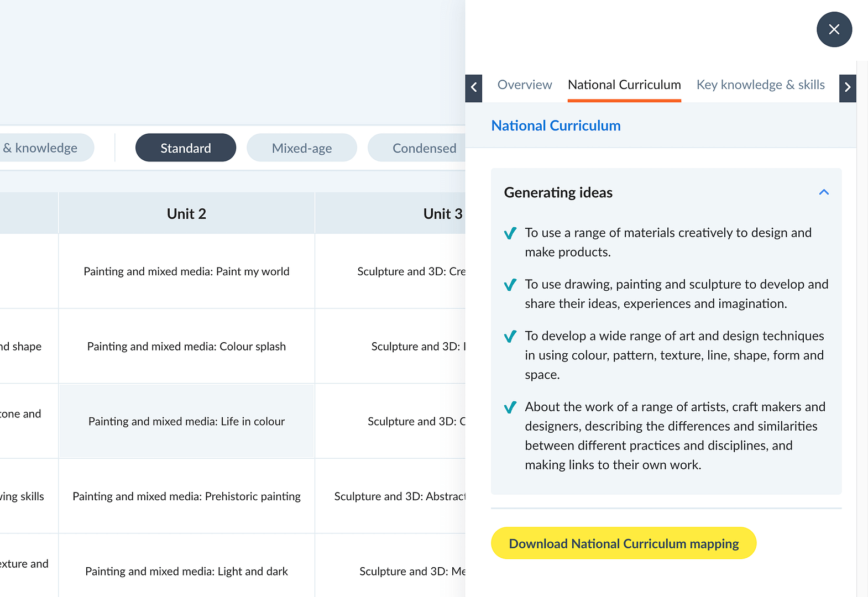Switch to the Overview tab
The image size is (868, 597).
(525, 85)
